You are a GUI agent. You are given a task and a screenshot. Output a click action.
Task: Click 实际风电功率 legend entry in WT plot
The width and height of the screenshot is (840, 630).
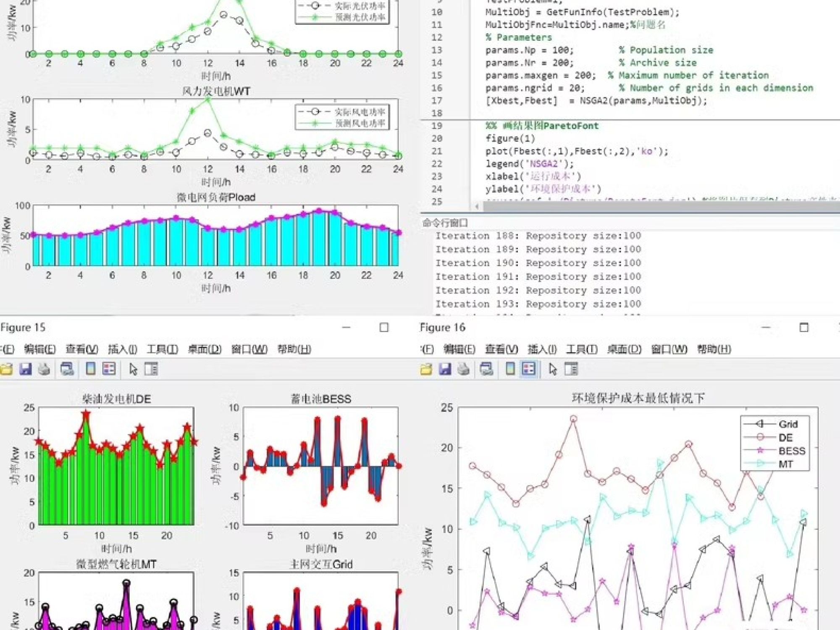tap(341, 112)
